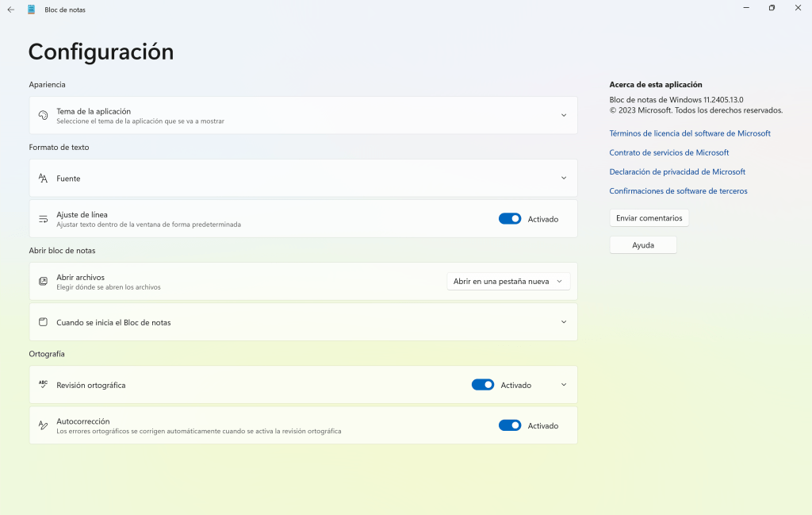The image size is (812, 515).
Task: Expand Cuando se inicia el Bloc de notas
Action: [x=564, y=322]
